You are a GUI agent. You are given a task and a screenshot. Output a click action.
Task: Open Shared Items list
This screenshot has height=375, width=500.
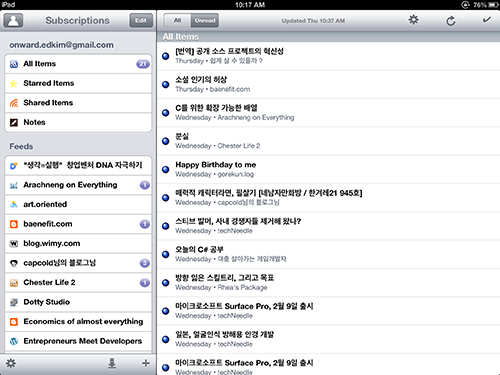78,103
